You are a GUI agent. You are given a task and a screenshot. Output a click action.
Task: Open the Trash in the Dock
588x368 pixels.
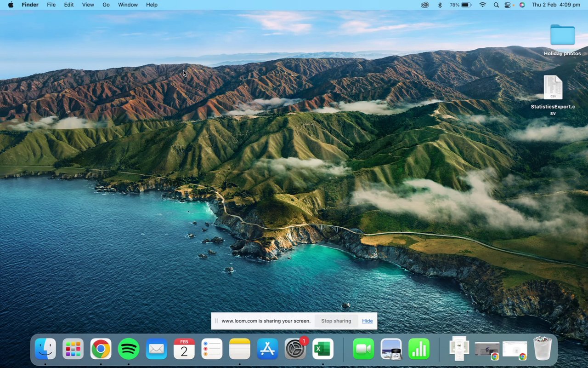543,349
